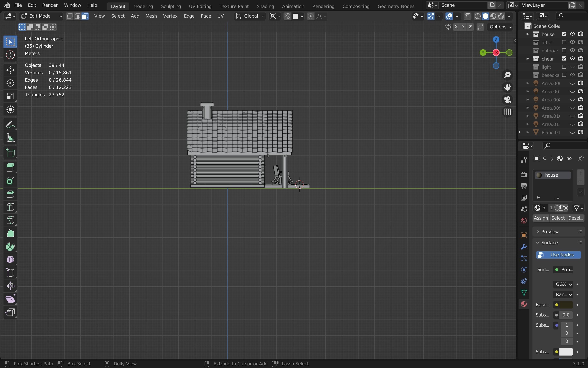Toggle proportional editing
This screenshot has height=368, width=588.
tap(311, 16)
